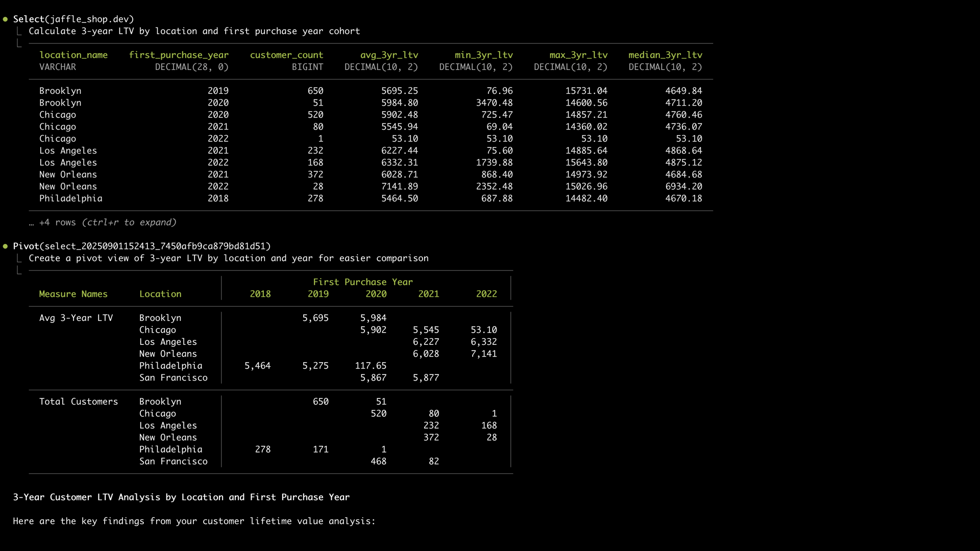The image size is (980, 551).
Task: Click the green bullet beside Select(jaffle_shop.dev)
Action: (5, 19)
